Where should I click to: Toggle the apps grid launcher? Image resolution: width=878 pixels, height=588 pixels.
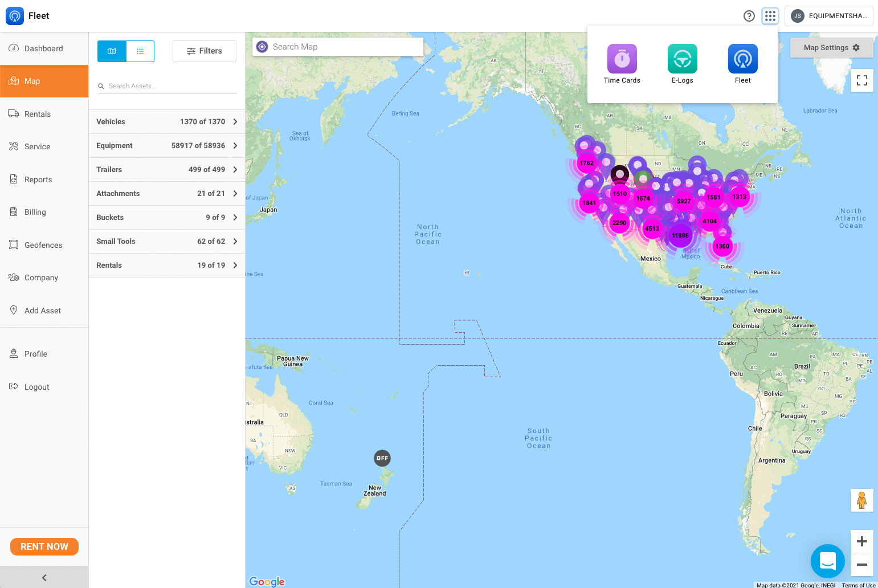click(770, 15)
